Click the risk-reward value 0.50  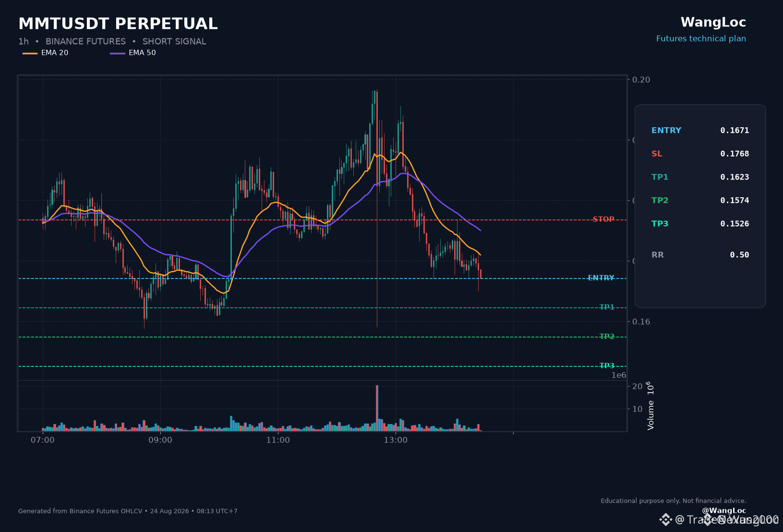click(x=739, y=255)
